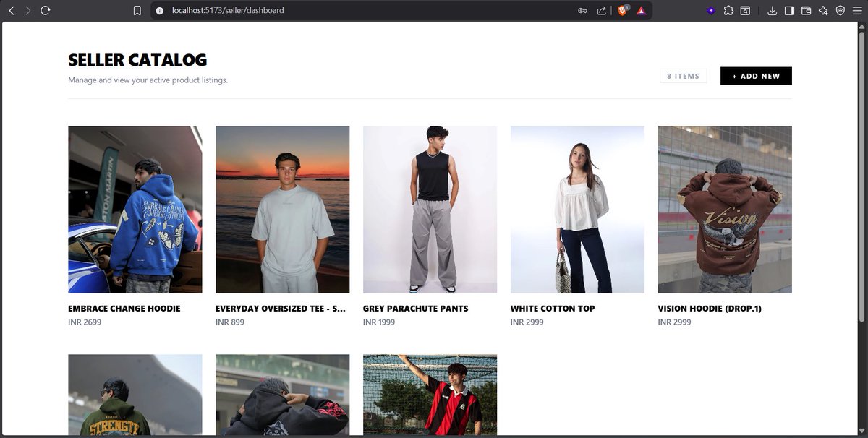Select the GREY PARACHUTE PANTS title

point(416,309)
